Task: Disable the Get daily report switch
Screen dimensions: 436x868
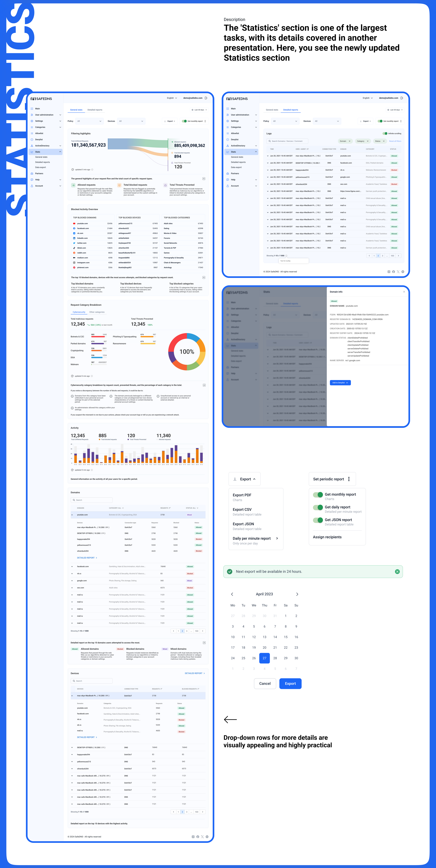Action: click(x=318, y=507)
